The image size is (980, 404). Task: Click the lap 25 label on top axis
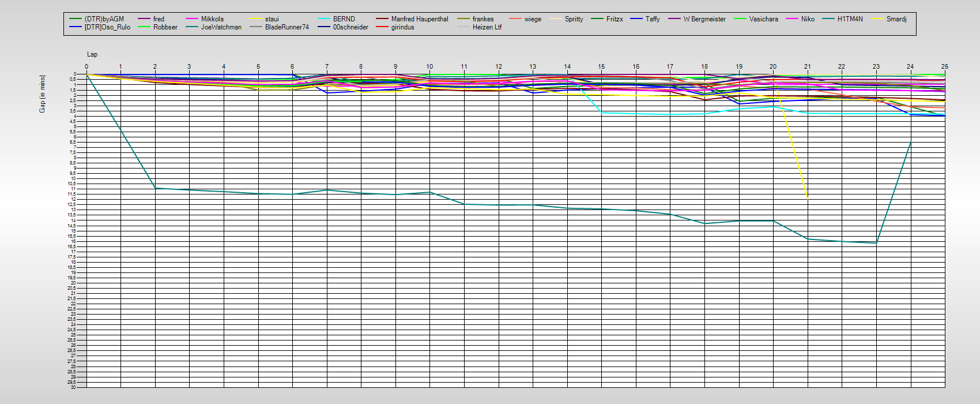pyautogui.click(x=944, y=66)
